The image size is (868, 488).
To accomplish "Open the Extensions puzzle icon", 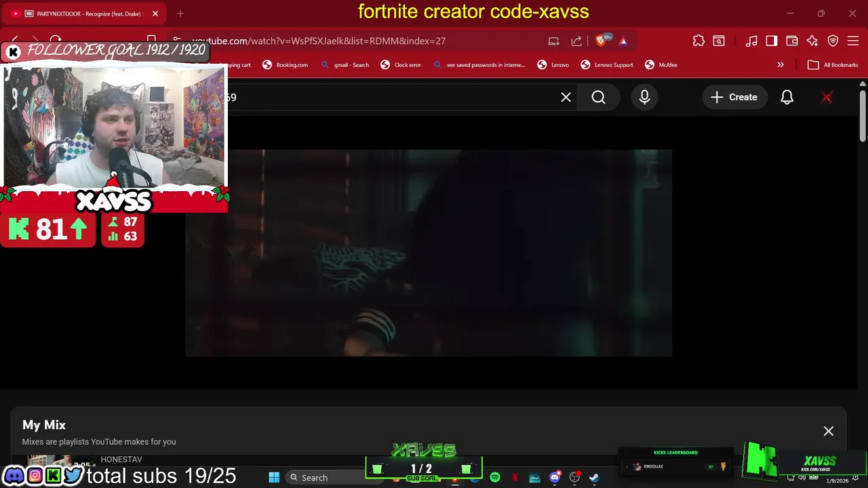I will (698, 41).
